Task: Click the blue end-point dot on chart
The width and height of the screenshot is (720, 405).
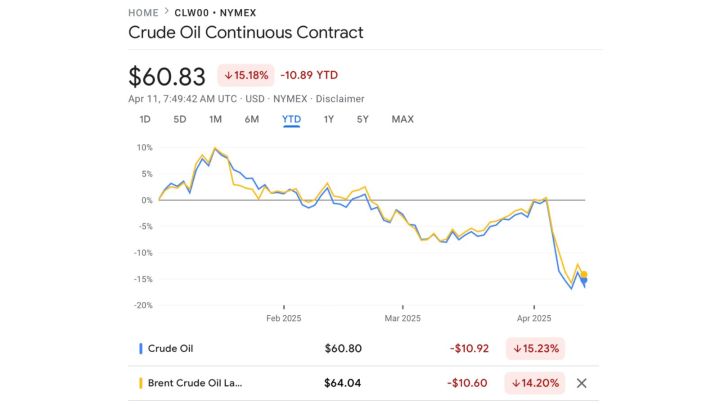Action: point(584,282)
